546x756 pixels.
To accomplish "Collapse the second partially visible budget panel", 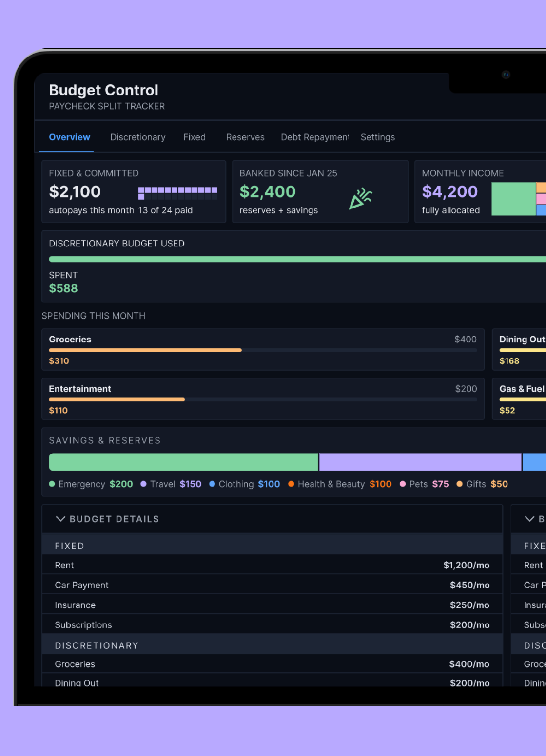I will (529, 519).
